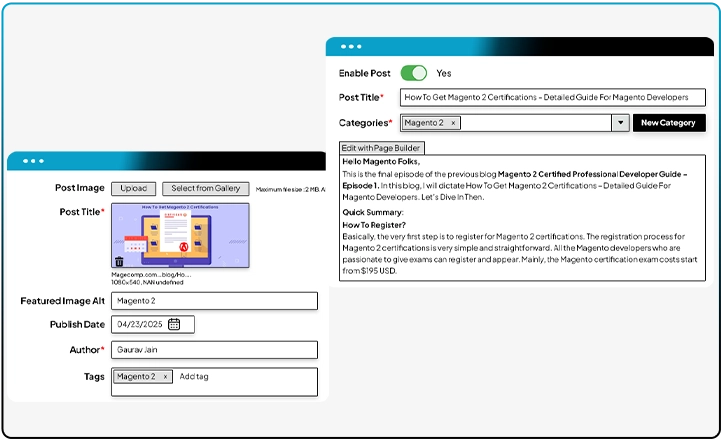The image size is (722, 440).
Task: Click the three dots on the right panel header
Action: tap(351, 47)
